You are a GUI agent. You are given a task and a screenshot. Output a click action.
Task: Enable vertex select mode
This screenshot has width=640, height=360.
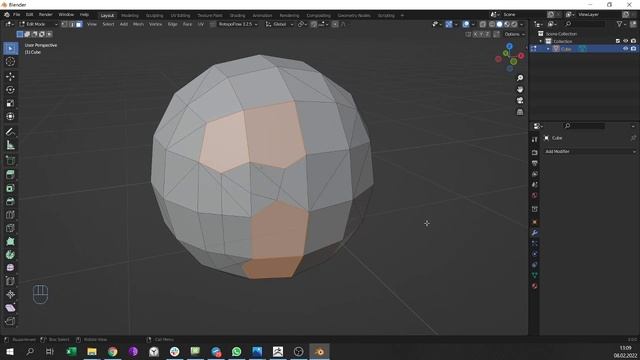point(64,24)
